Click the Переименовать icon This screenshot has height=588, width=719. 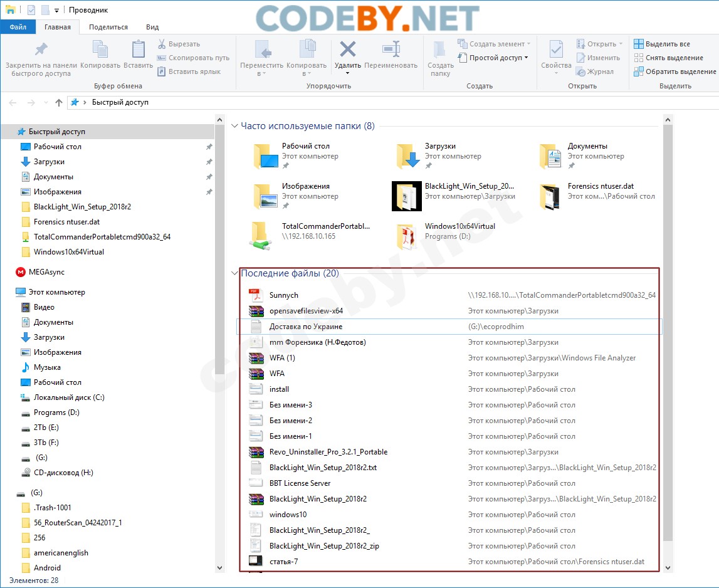pos(391,49)
